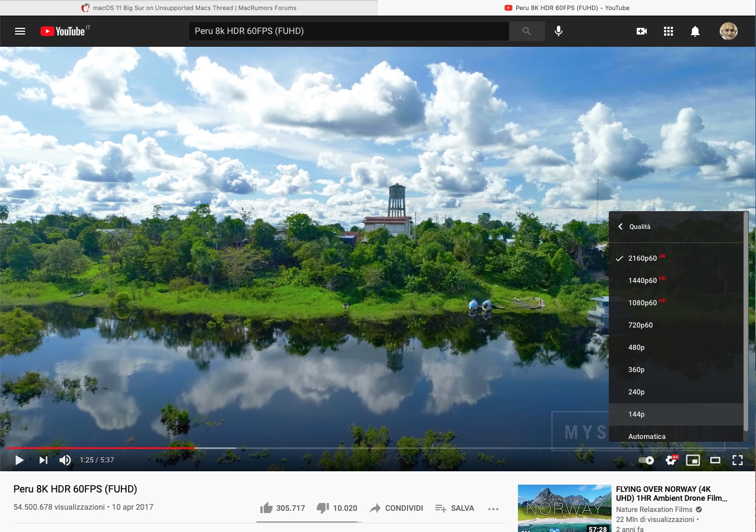The image size is (756, 532).
Task: Mute the video with the speaker icon
Action: pos(65,460)
